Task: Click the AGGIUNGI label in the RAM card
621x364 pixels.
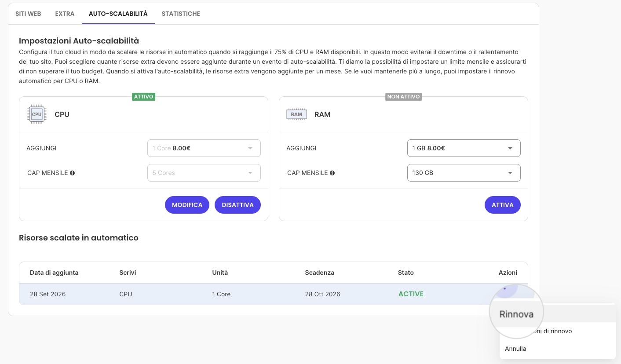Action: pos(301,148)
